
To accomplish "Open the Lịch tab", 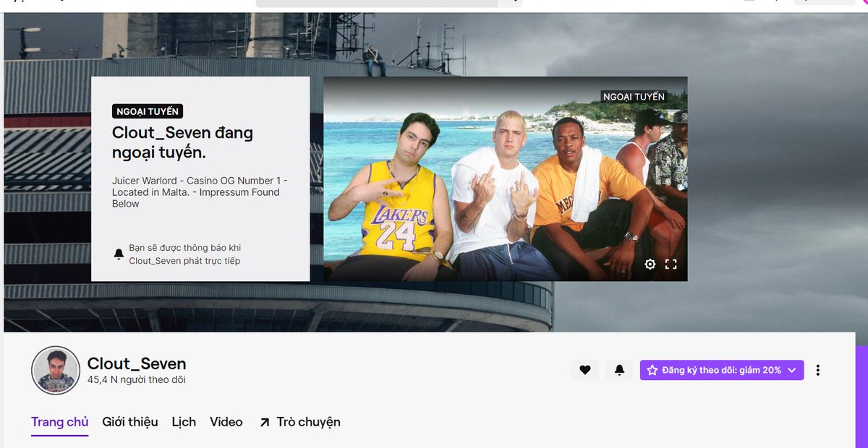I will (184, 422).
